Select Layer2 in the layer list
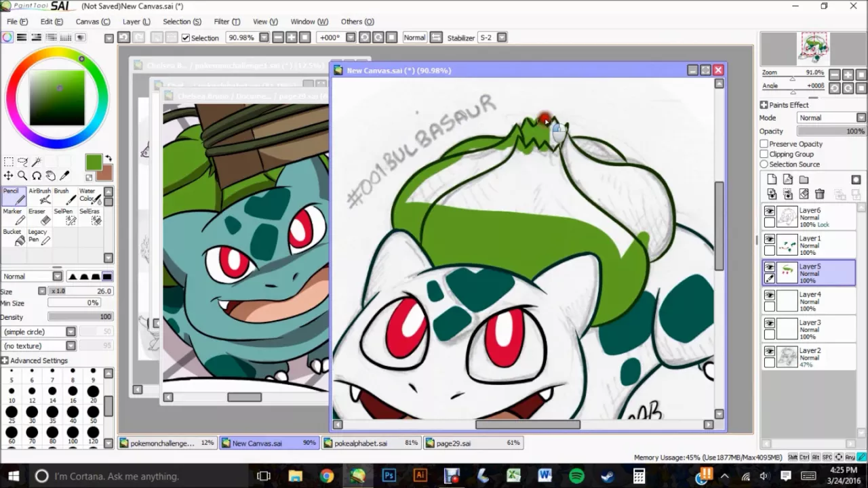This screenshot has width=868, height=488. (809, 357)
